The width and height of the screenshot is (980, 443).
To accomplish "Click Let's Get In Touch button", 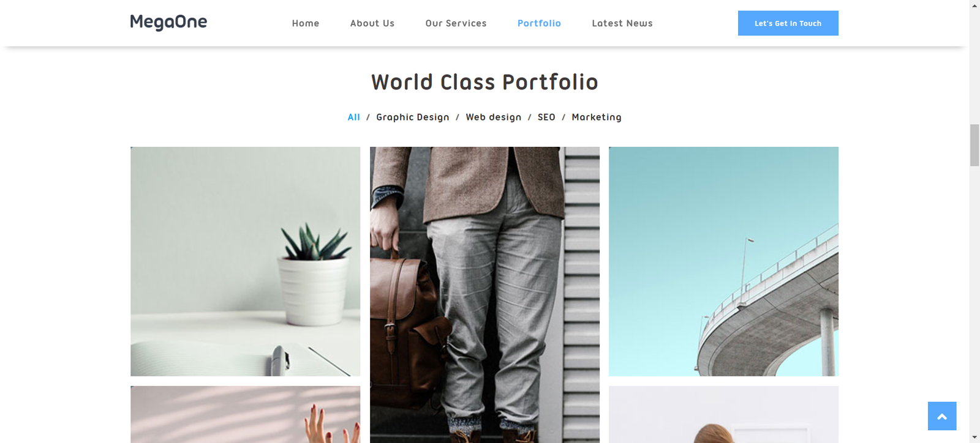I will [788, 23].
